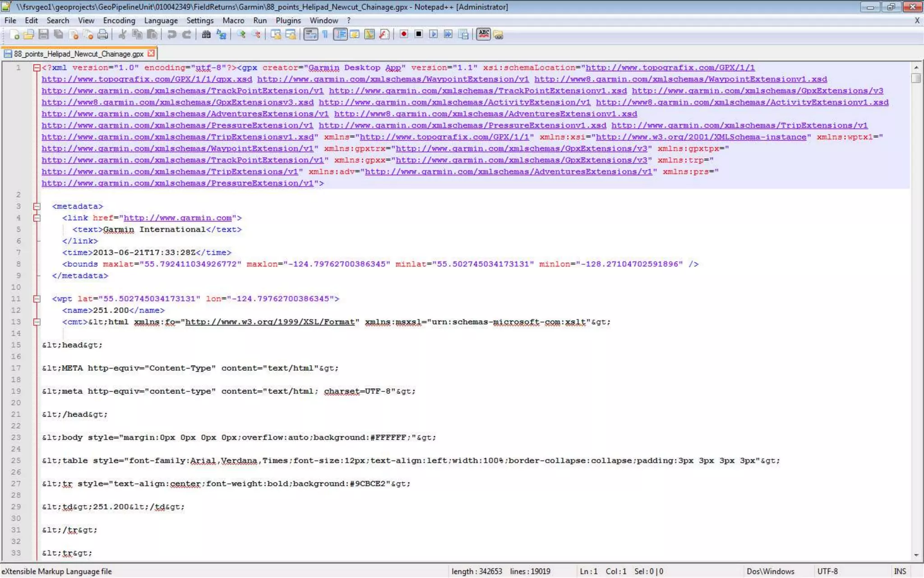Click the Replace toolbar icon
924x578 pixels.
(221, 34)
